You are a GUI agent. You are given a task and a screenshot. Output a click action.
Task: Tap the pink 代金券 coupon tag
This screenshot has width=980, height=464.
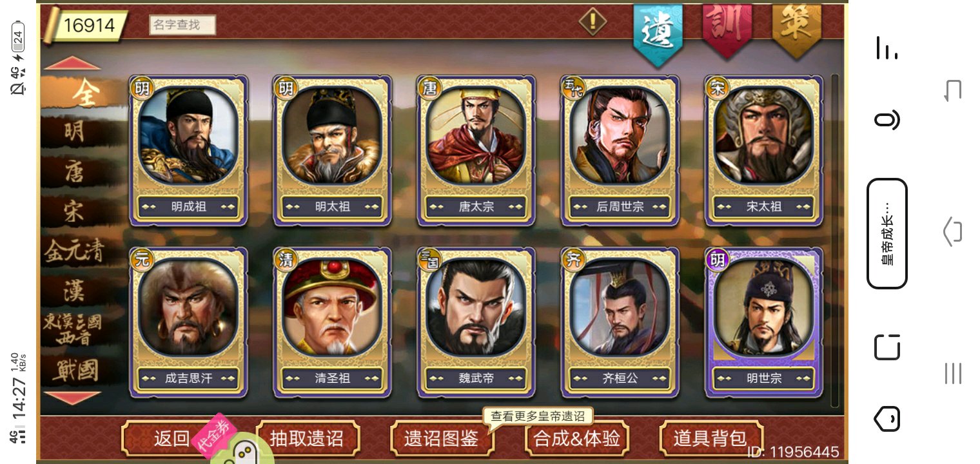(x=213, y=434)
